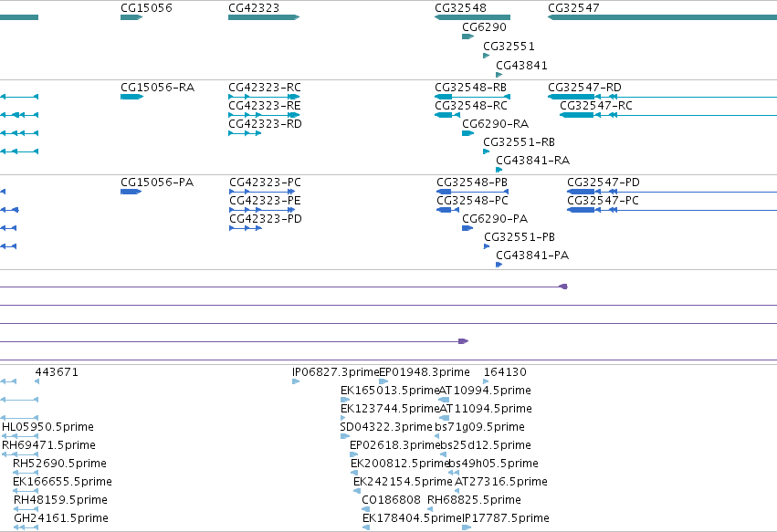Click the CG42323 gene feature label
777x532 pixels.
254,8
